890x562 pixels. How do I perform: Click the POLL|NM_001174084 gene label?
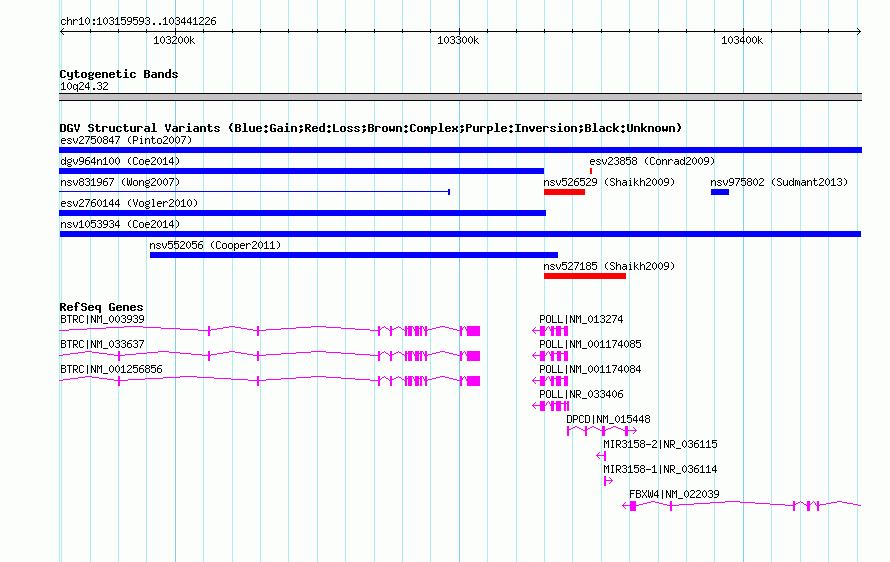590,370
